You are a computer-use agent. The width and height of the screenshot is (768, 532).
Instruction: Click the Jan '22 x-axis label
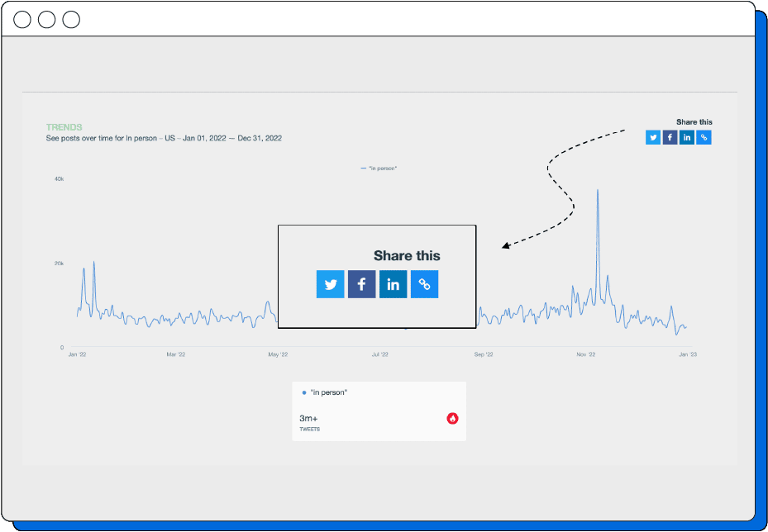pos(78,354)
